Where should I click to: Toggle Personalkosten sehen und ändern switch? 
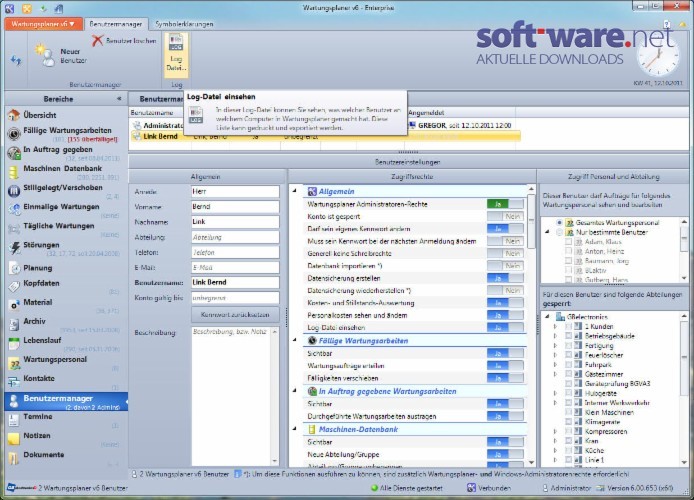tap(505, 315)
